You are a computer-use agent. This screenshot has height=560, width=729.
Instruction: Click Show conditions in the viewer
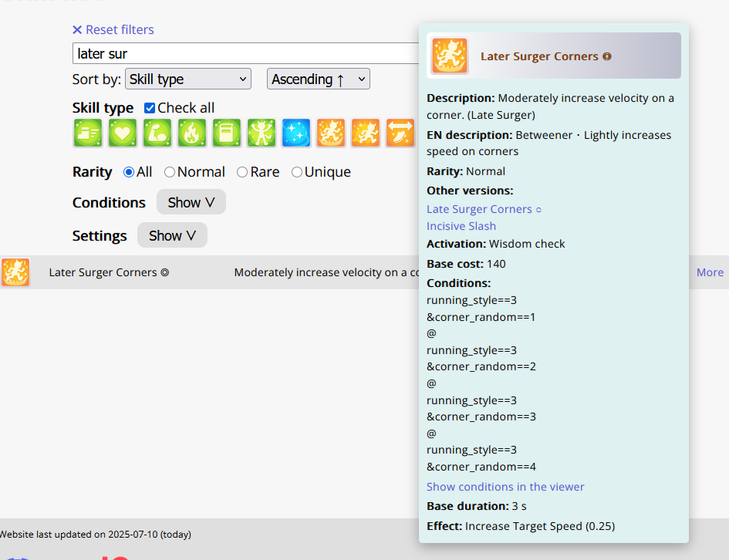[x=505, y=487]
